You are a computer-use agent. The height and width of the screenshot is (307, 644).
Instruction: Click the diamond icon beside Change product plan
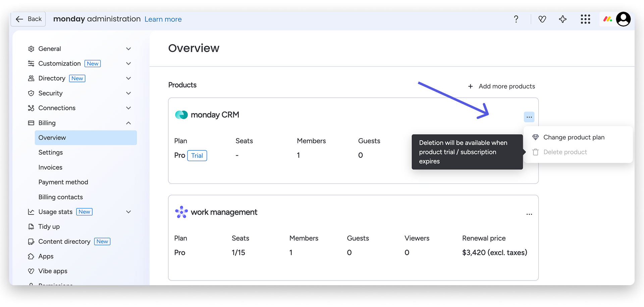coord(536,138)
